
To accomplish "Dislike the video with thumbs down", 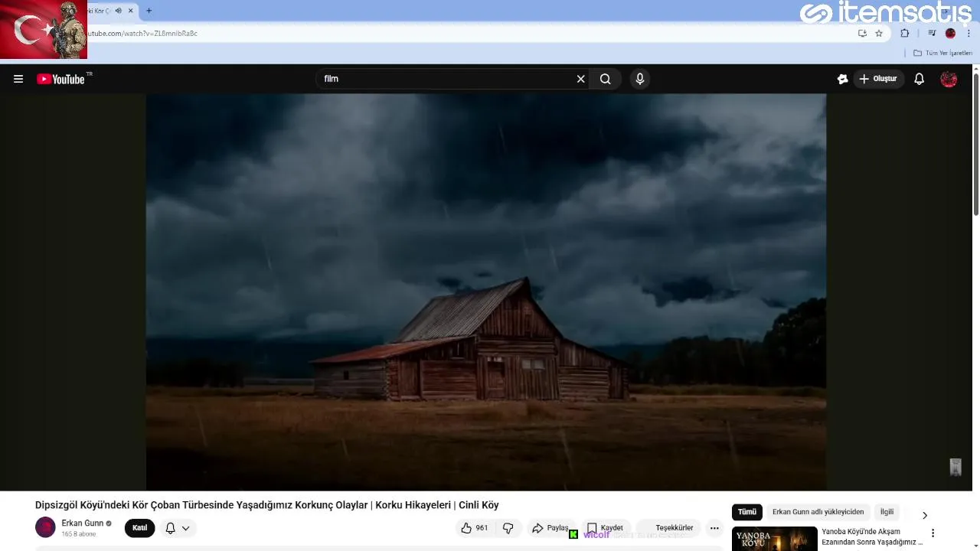I will click(508, 528).
